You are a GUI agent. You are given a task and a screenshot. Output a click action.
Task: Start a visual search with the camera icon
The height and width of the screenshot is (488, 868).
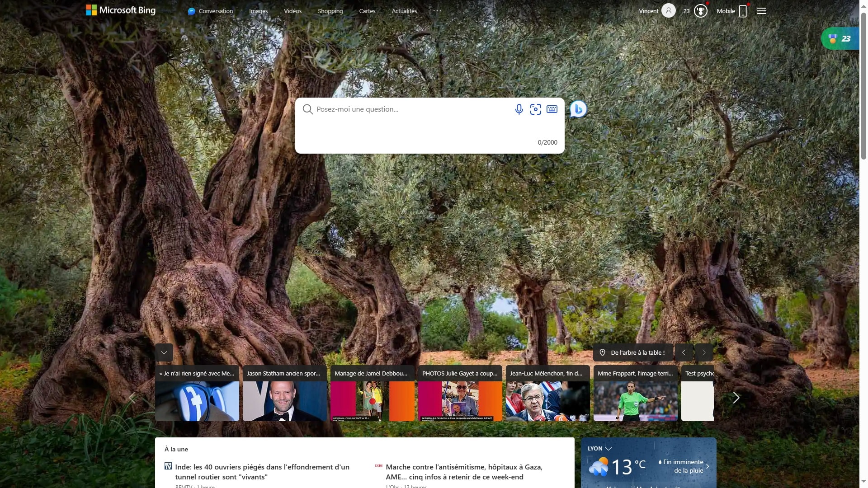(x=535, y=109)
